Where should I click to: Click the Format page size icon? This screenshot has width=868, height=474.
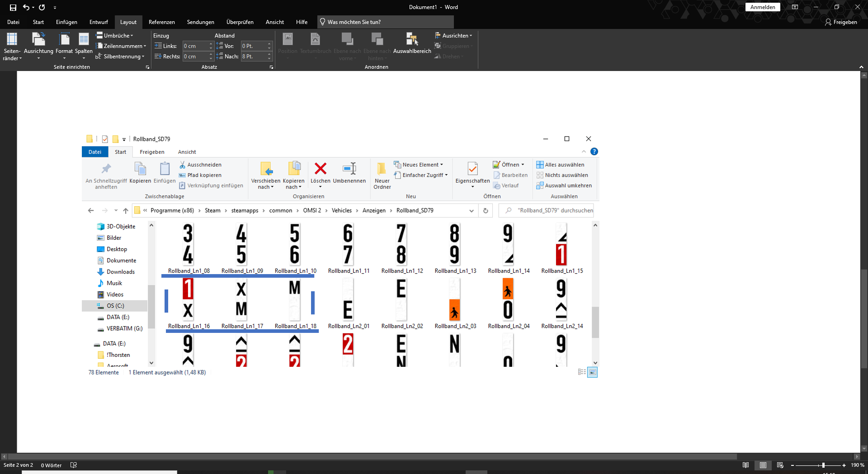(x=64, y=46)
